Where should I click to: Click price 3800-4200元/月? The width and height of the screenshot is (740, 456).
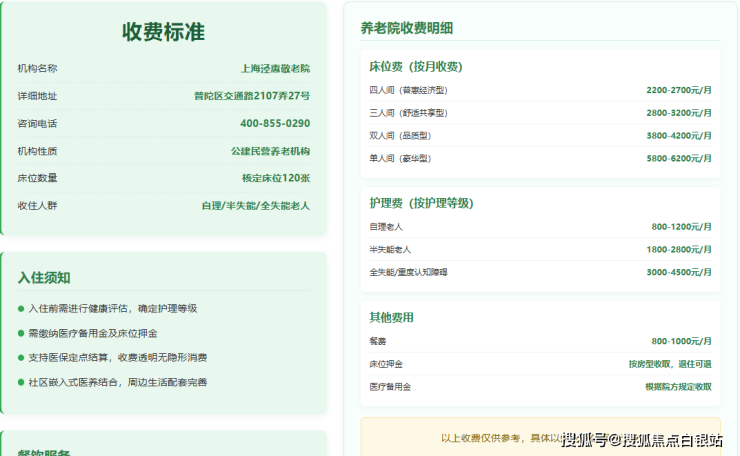679,135
